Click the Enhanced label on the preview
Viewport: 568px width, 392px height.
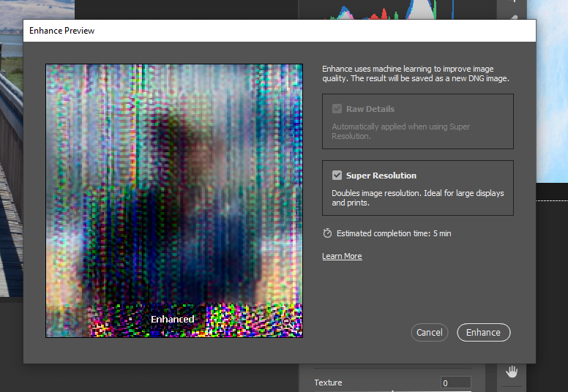(172, 319)
